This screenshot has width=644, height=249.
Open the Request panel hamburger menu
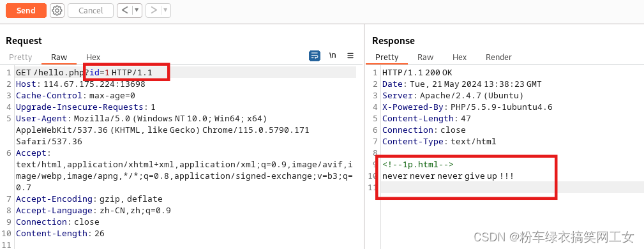pos(350,56)
